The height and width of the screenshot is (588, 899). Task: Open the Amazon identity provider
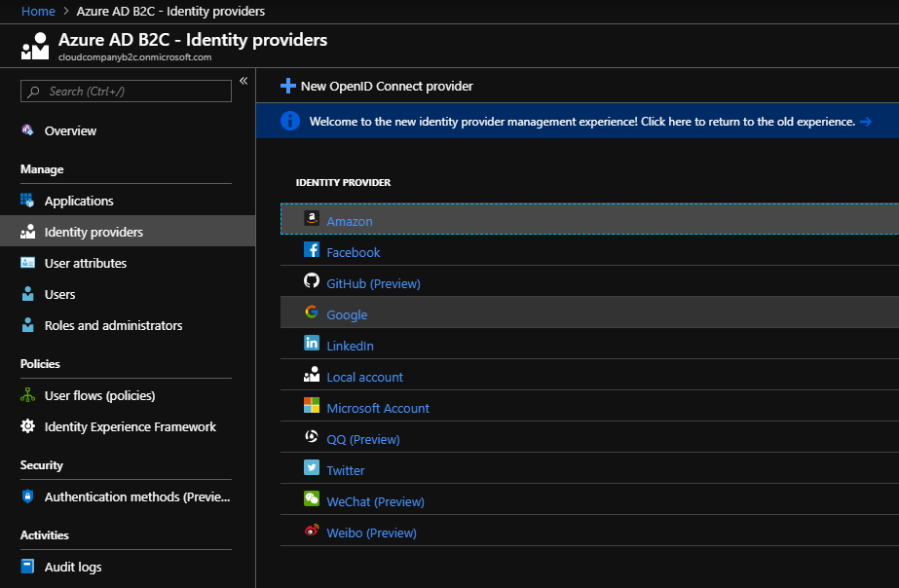pos(349,221)
